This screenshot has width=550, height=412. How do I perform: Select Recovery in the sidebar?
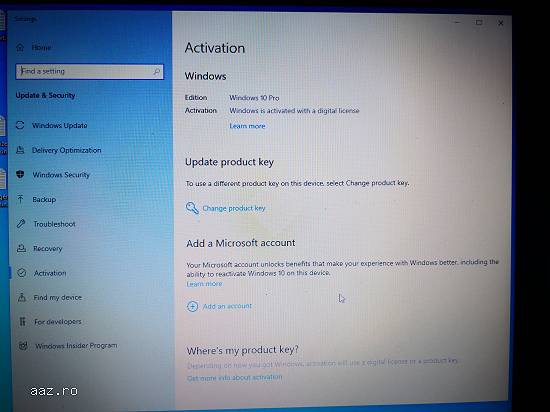48,248
